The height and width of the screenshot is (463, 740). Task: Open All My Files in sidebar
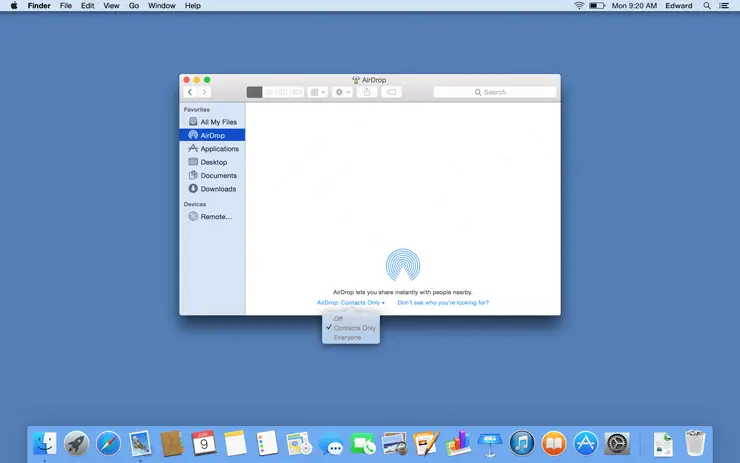212,122
